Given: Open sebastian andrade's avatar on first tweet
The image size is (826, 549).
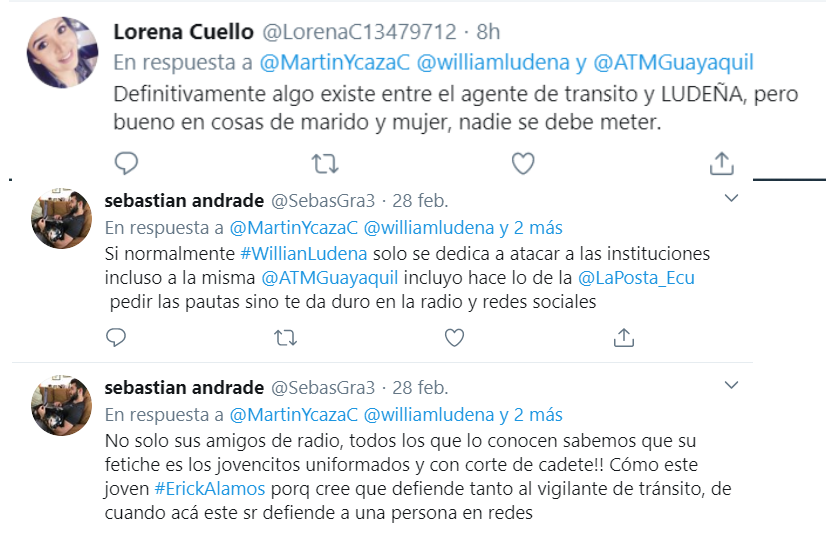Looking at the screenshot, I should [x=62, y=219].
